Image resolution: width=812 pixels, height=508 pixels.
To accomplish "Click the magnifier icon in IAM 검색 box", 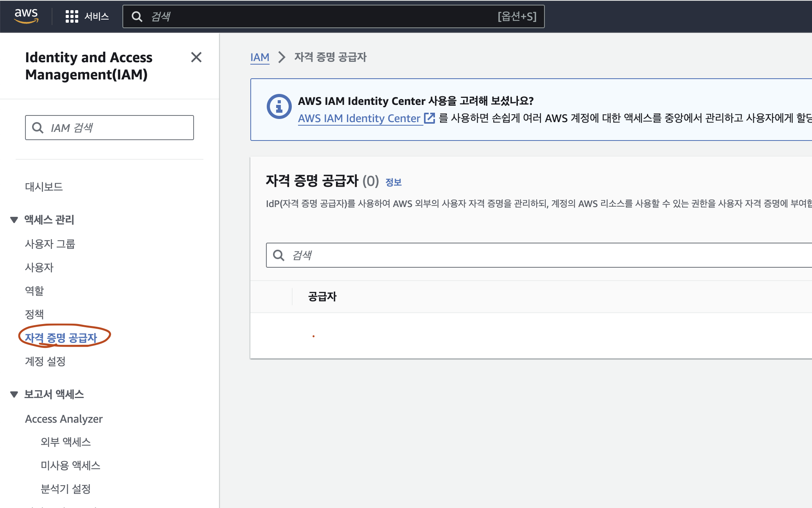I will pos(38,128).
